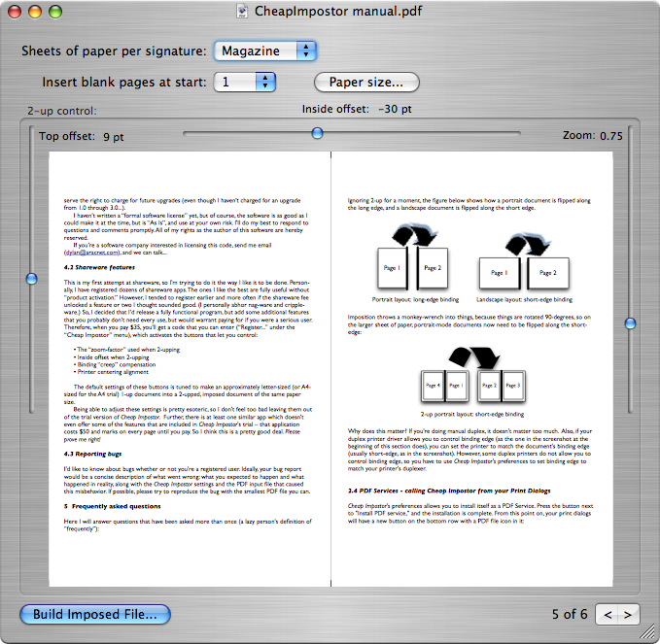Expand the Insert blank pages at start popup
660x644 pixels.
pos(245,83)
